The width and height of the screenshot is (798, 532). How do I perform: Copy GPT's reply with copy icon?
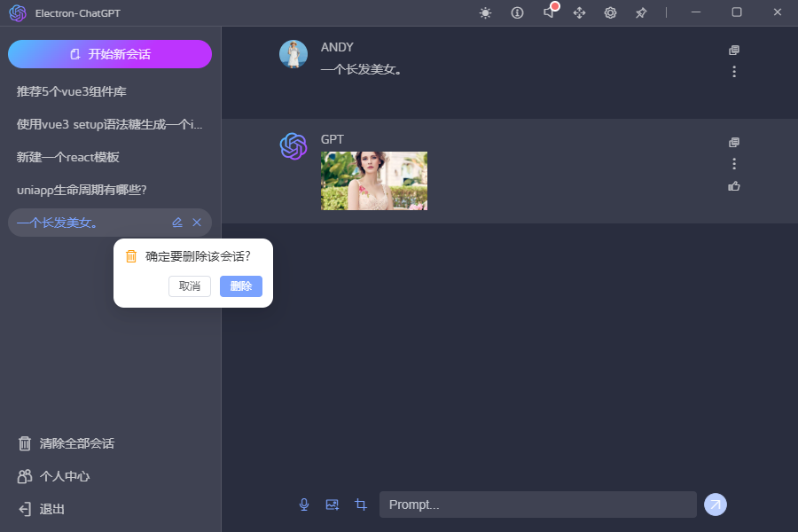coord(734,142)
